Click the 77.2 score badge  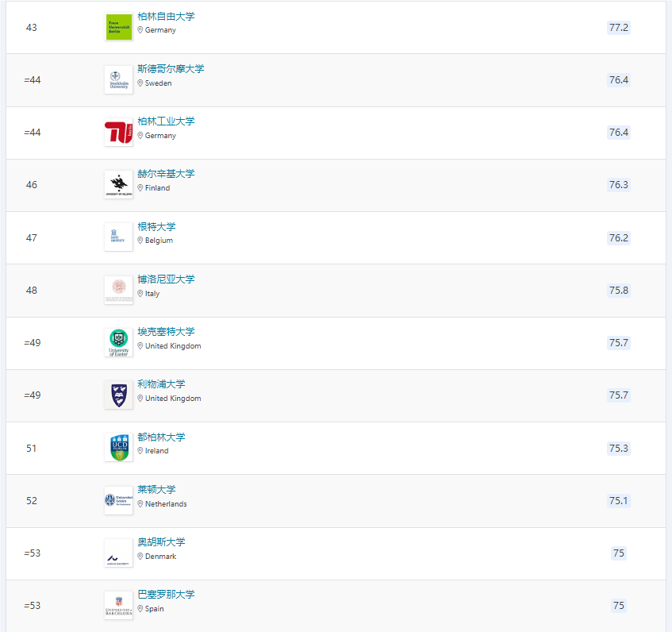618,27
